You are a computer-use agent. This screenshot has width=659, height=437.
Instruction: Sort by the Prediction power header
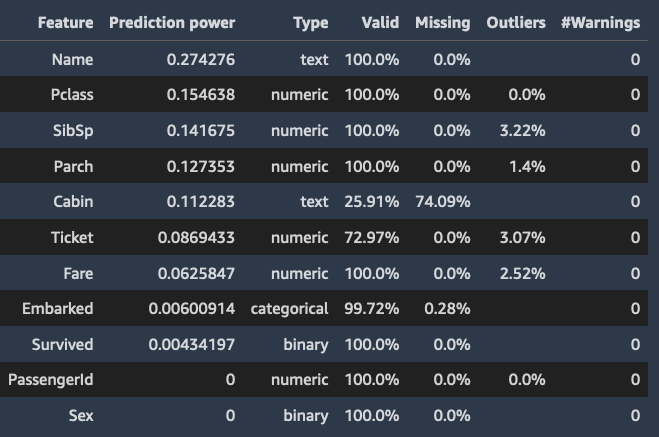point(172,22)
